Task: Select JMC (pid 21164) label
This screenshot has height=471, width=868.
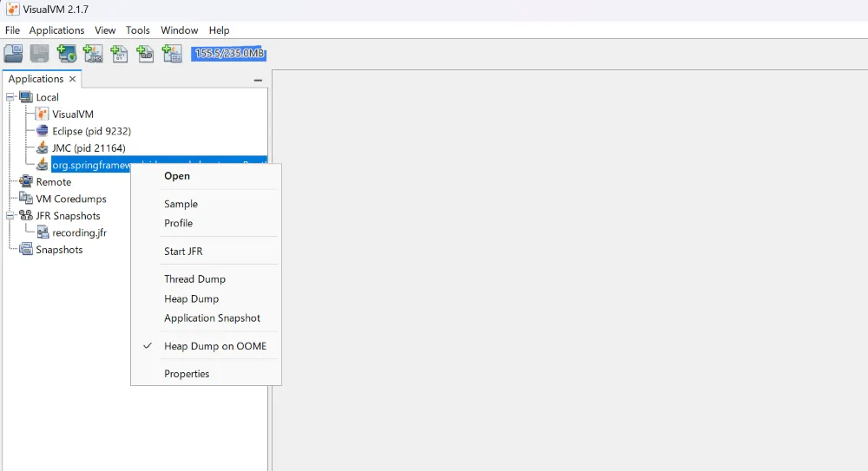Action: click(89, 147)
